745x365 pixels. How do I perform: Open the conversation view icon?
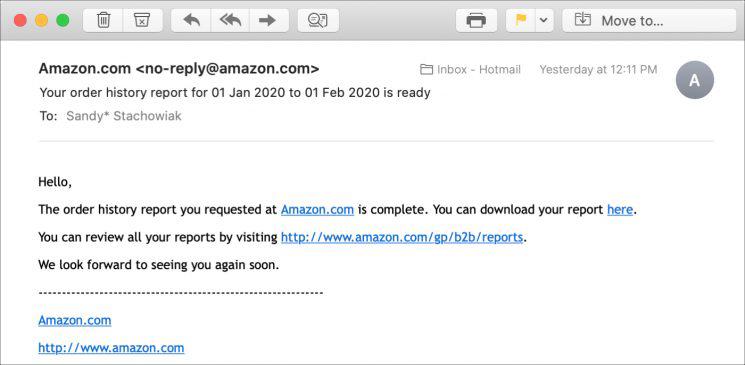click(318, 20)
